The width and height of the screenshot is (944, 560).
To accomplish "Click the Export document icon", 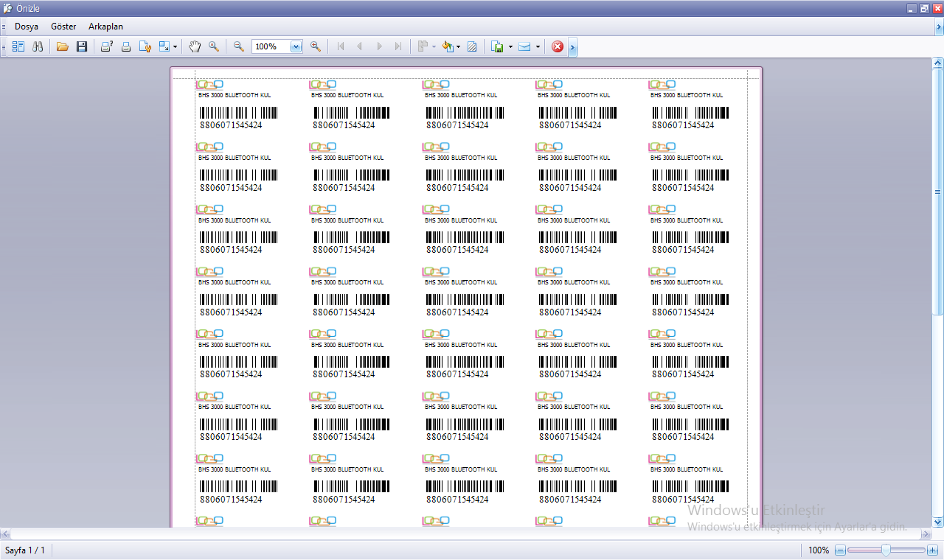I will 498,46.
